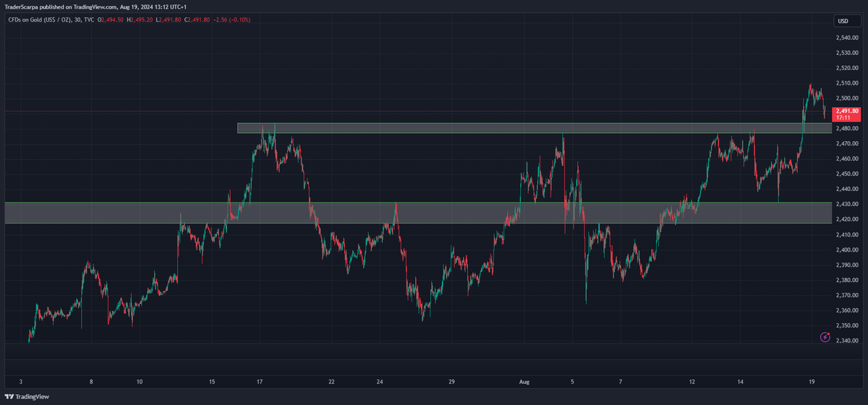Click the 2,430.00 price axis label
The image size is (868, 405).
[846, 204]
